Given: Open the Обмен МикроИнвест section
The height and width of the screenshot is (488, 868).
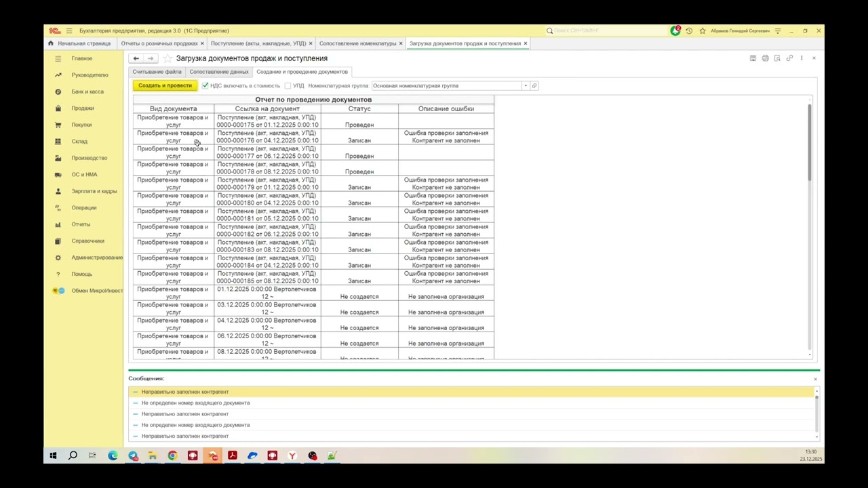Looking at the screenshot, I should [x=97, y=291].
